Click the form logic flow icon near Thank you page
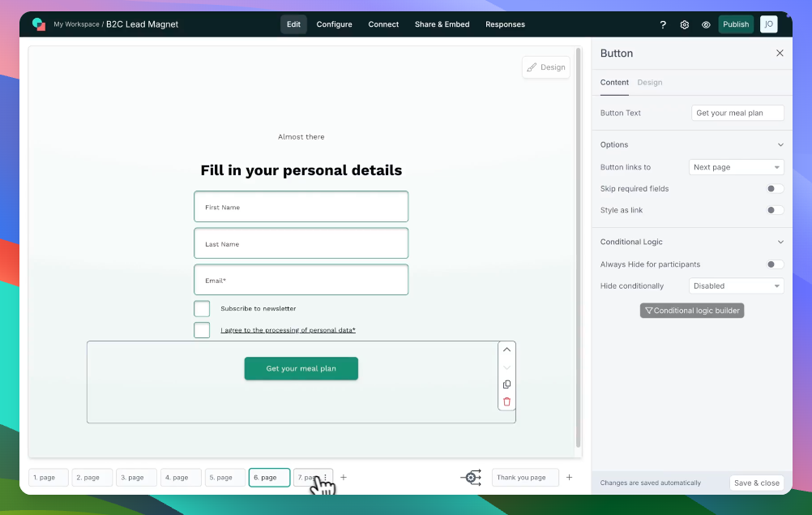 point(471,478)
